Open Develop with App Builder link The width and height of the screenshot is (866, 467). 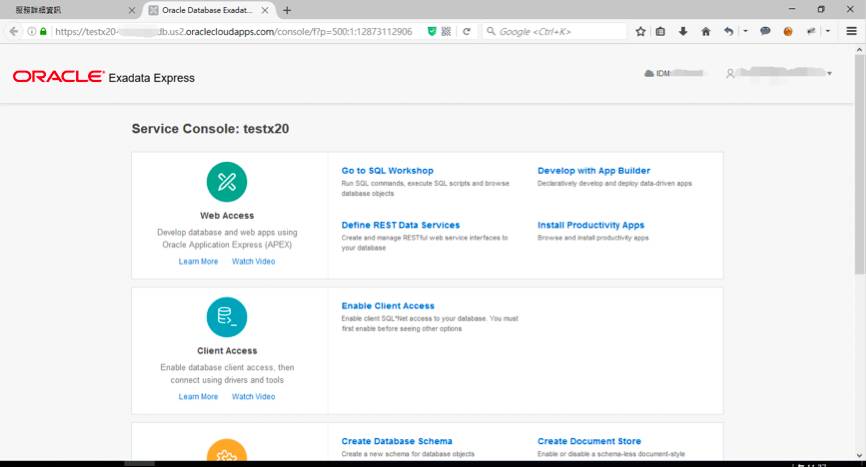click(x=594, y=171)
